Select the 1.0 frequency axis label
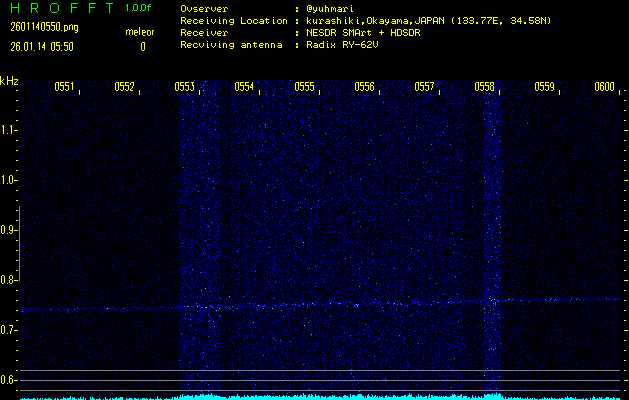The width and height of the screenshot is (629, 400). click(x=9, y=180)
